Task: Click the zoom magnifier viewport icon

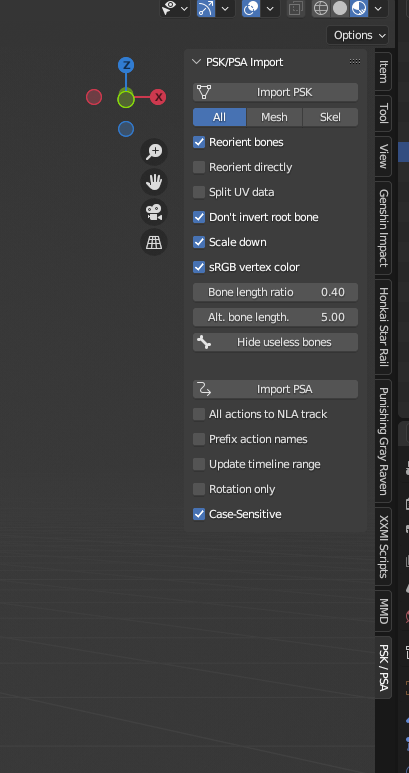Action: 154,152
